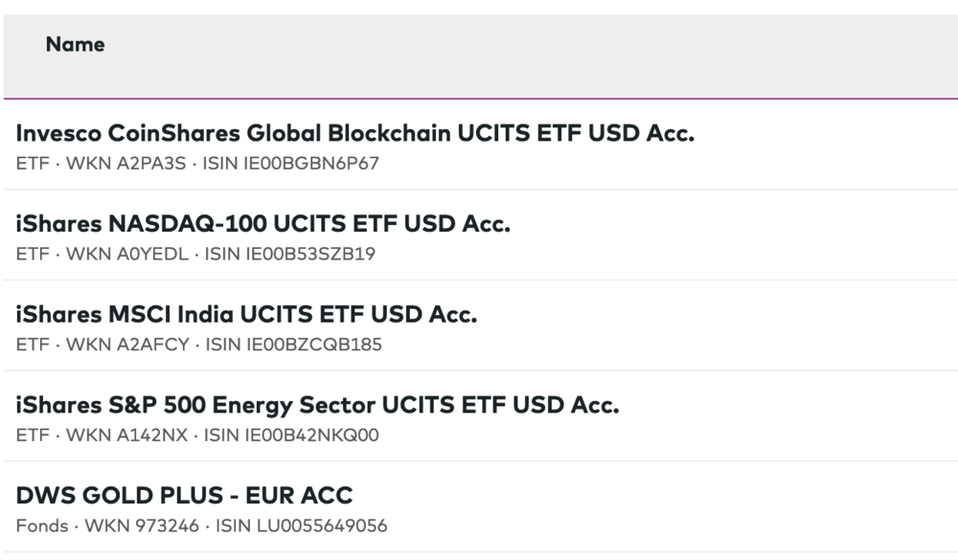
Task: Select ISIN LU0055649056 text
Action: click(x=301, y=526)
